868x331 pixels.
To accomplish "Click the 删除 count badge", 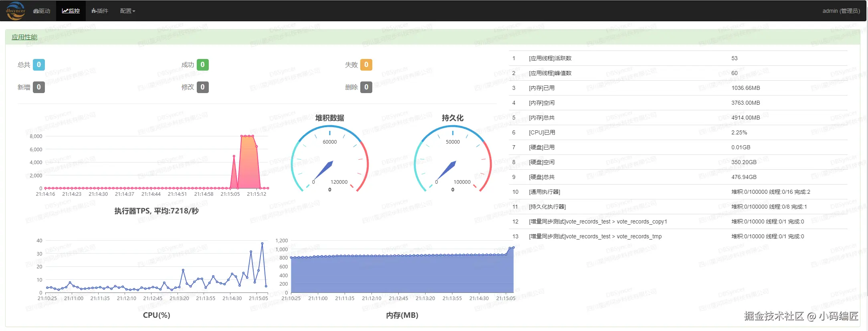I will coord(366,87).
